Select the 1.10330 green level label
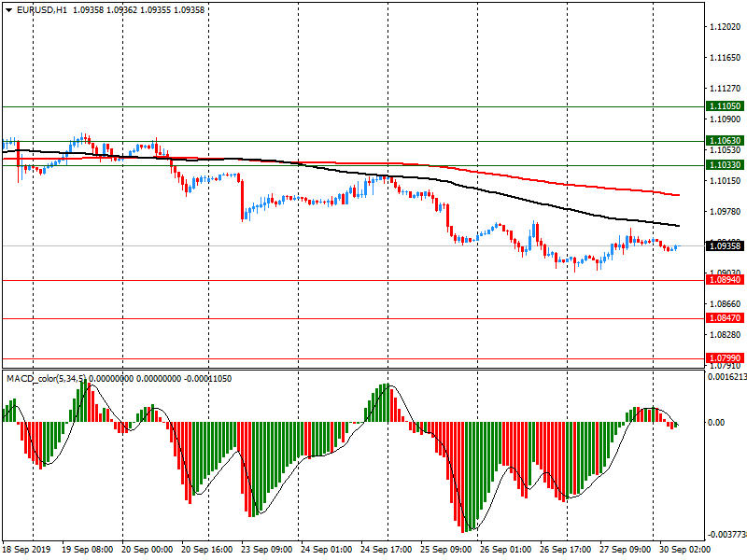Viewport: 747px width, 560px height. pos(725,165)
